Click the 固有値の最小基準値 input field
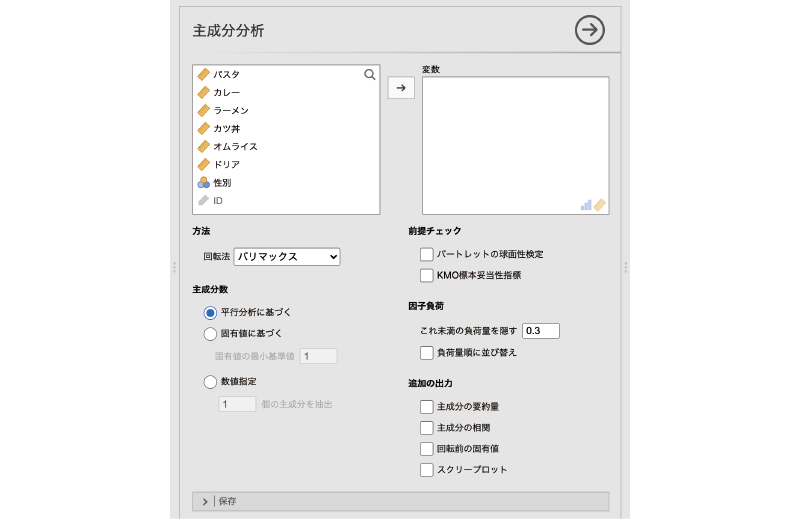This screenshot has width=800, height=523. click(x=318, y=356)
